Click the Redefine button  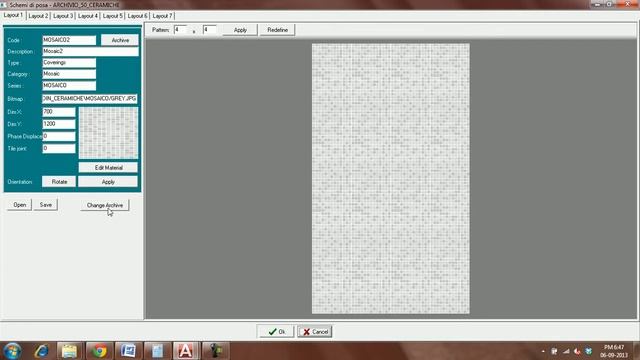(x=278, y=30)
